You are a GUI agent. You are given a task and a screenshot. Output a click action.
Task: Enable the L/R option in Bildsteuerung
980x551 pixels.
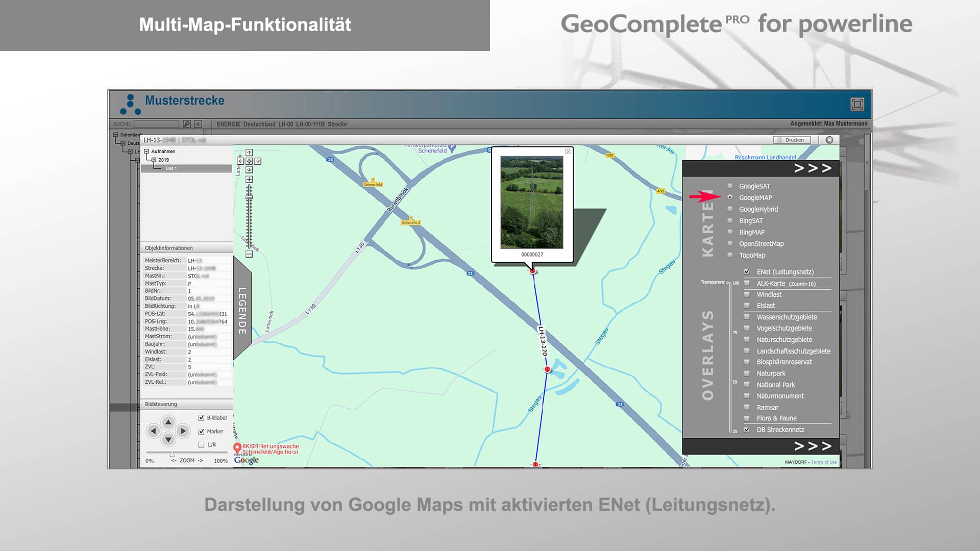click(x=201, y=444)
